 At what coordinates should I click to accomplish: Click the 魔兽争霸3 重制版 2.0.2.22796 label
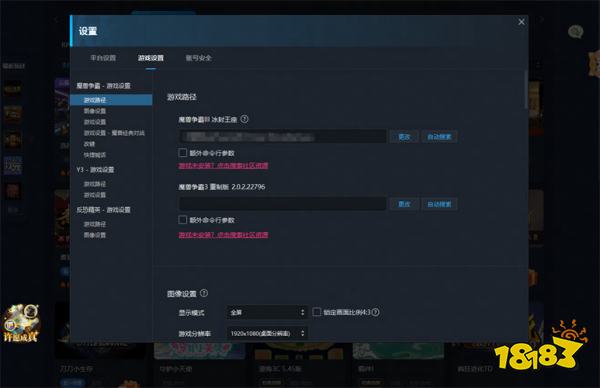coord(222,187)
